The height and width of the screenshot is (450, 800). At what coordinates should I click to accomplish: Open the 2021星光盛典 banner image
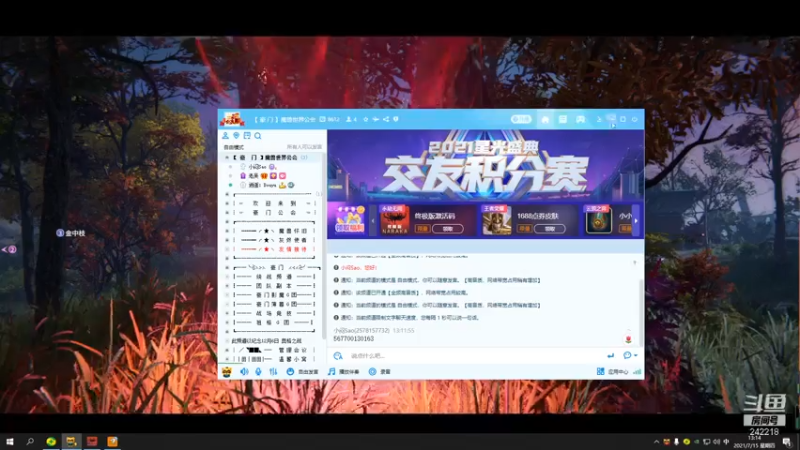[485, 166]
